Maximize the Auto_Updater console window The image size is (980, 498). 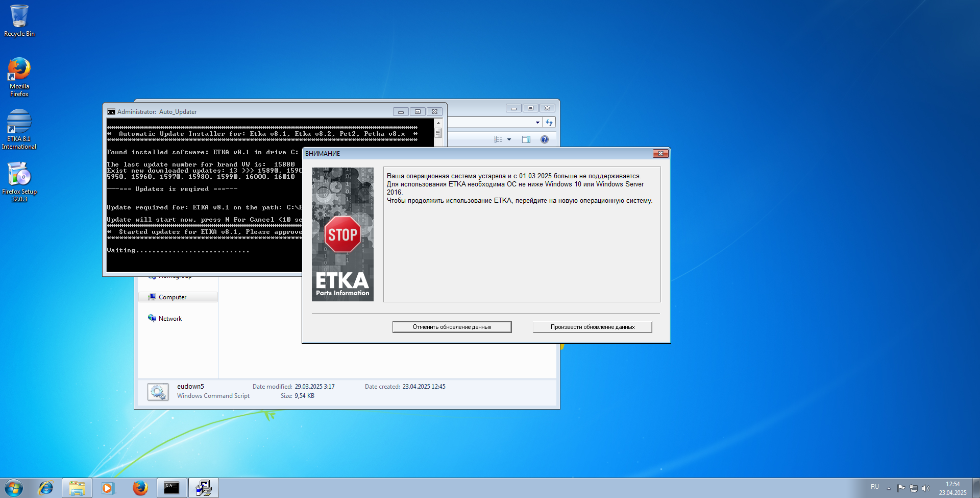[x=418, y=112]
